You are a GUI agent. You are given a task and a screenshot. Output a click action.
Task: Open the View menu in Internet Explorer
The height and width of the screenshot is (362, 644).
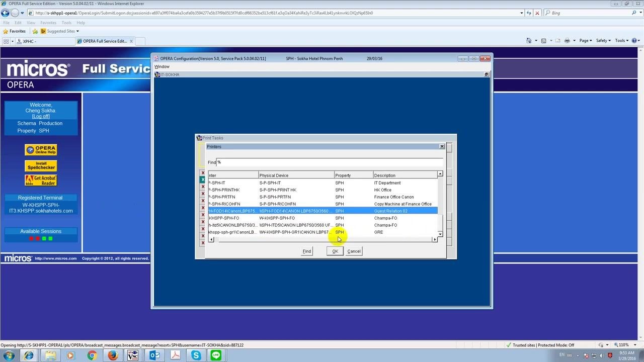coord(31,23)
